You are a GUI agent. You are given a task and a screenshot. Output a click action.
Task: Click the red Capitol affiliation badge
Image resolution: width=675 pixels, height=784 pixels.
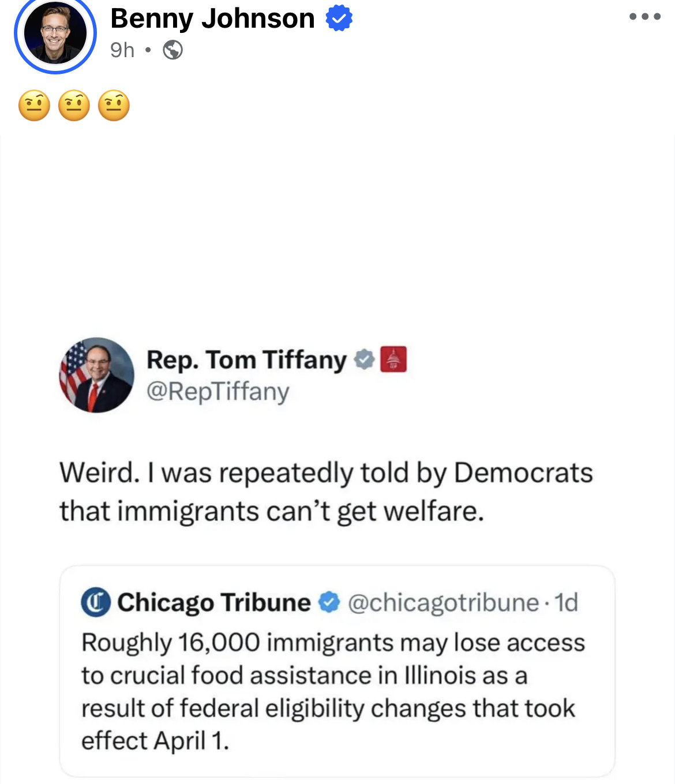click(x=393, y=359)
